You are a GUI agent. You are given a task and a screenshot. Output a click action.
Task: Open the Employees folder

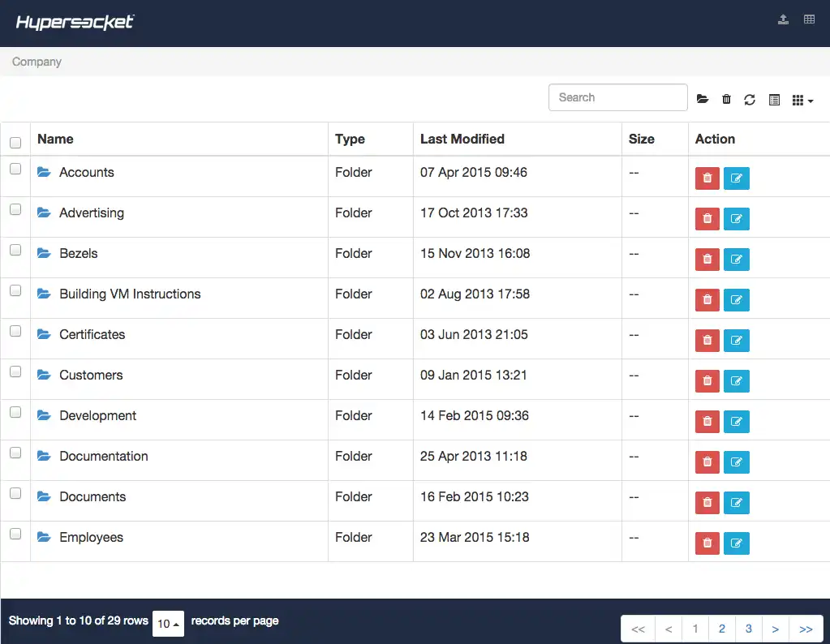91,538
